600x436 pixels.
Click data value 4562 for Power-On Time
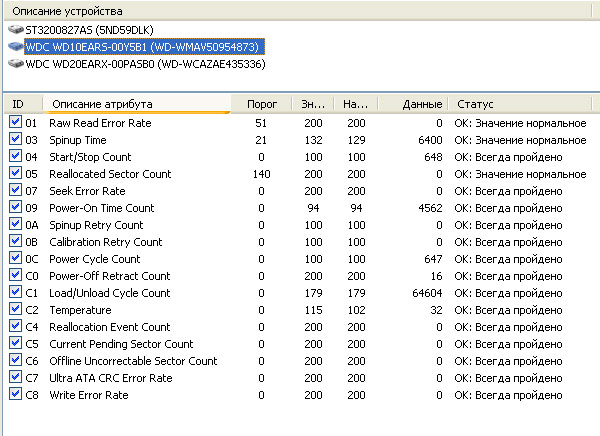[x=430, y=208]
